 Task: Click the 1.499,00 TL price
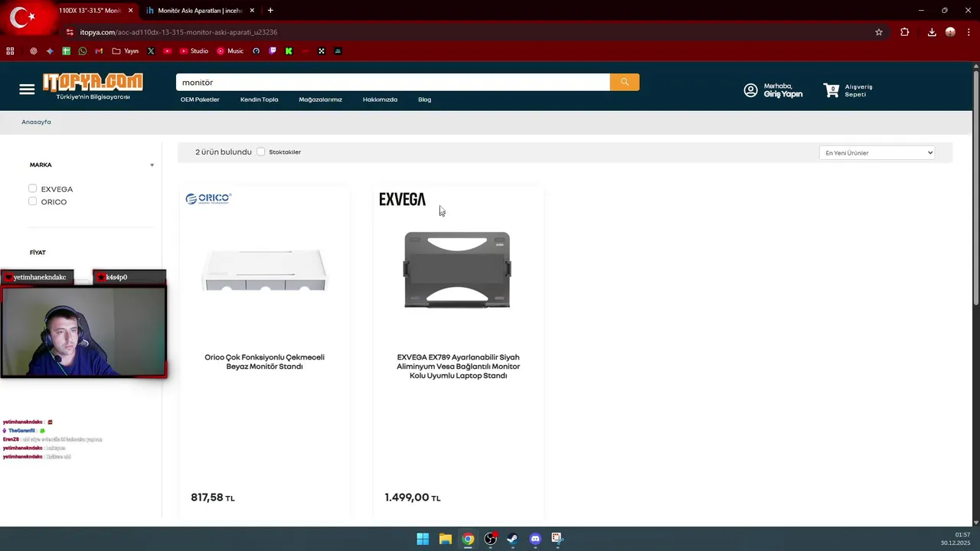coord(413,497)
